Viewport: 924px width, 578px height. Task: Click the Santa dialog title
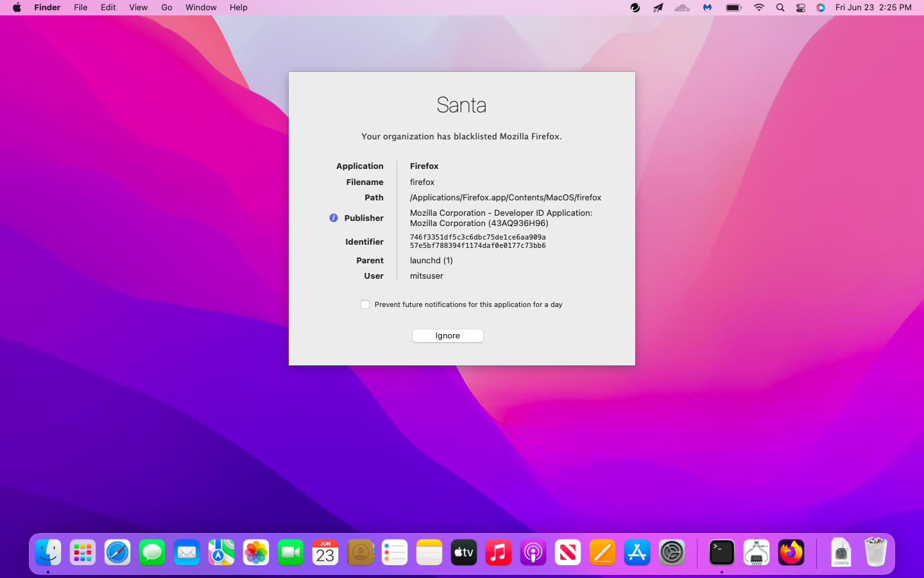[x=461, y=105]
